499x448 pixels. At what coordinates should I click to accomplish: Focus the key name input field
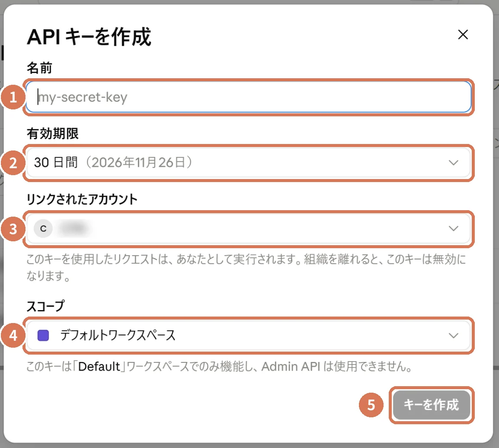click(249, 97)
